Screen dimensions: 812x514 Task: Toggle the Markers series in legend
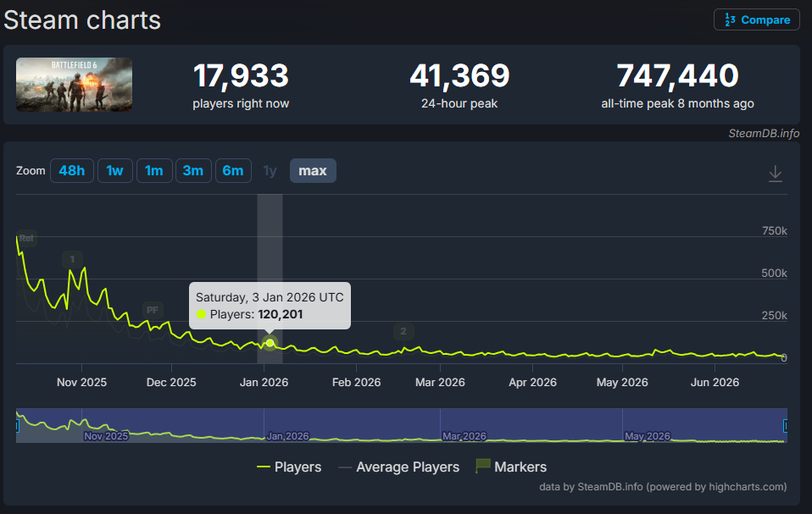coord(511,467)
